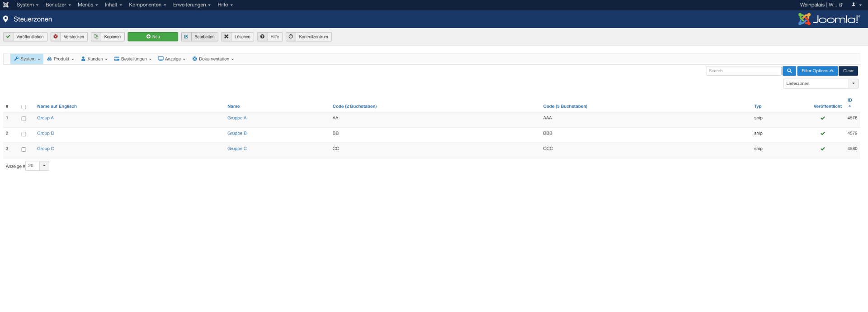Click the red Verstecken icon
The image size is (868, 312).
(x=56, y=37)
